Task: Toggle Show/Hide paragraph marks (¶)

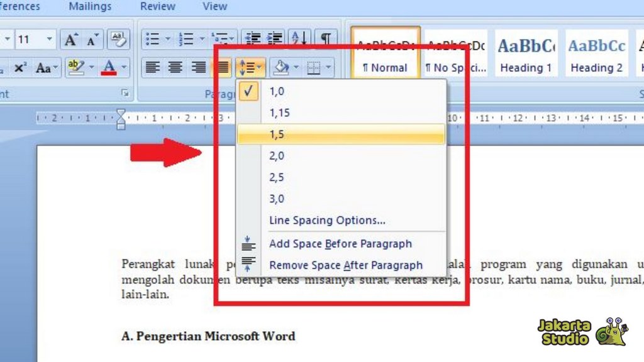Action: coord(325,40)
